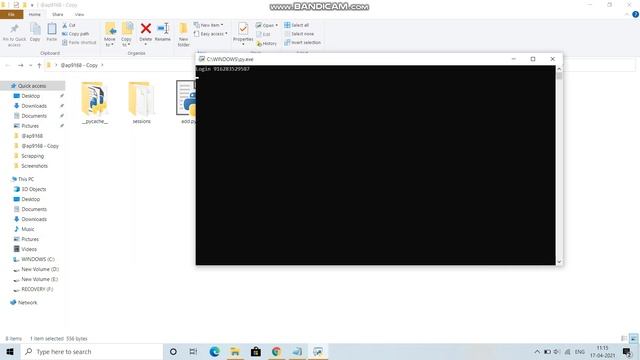Cut the selected item using the ribbon
The height and width of the screenshot is (360, 640).
pos(69,25)
